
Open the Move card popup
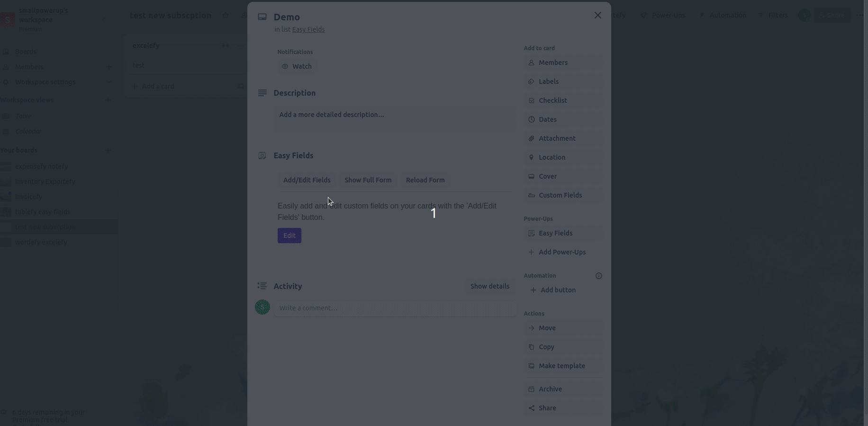tap(547, 328)
